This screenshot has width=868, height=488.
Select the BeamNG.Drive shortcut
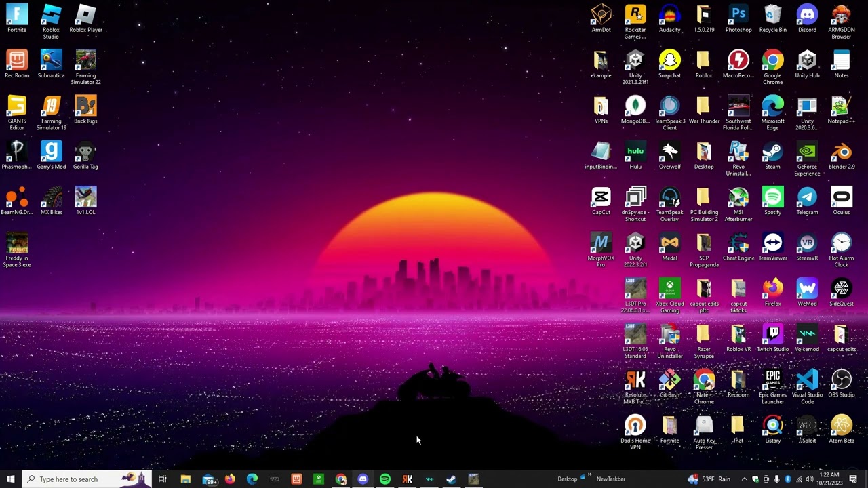pos(17,201)
